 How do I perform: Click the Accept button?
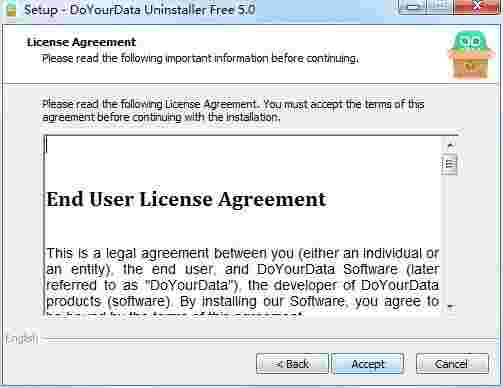pyautogui.click(x=368, y=364)
